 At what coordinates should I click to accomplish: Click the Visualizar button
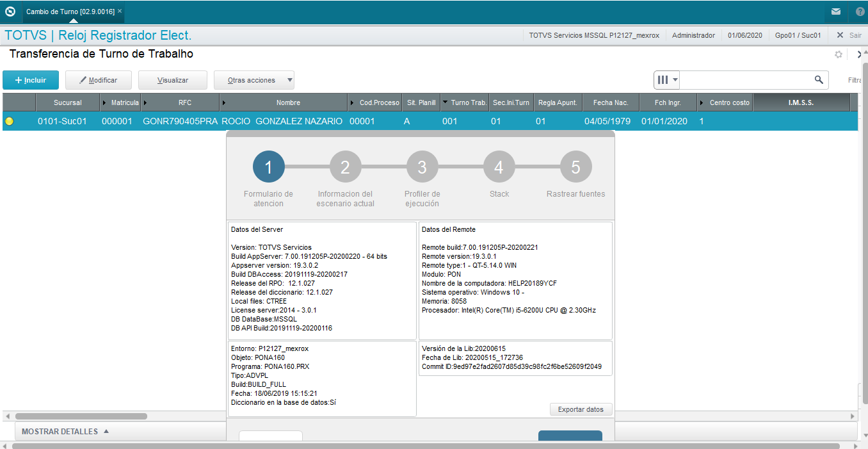coord(173,80)
